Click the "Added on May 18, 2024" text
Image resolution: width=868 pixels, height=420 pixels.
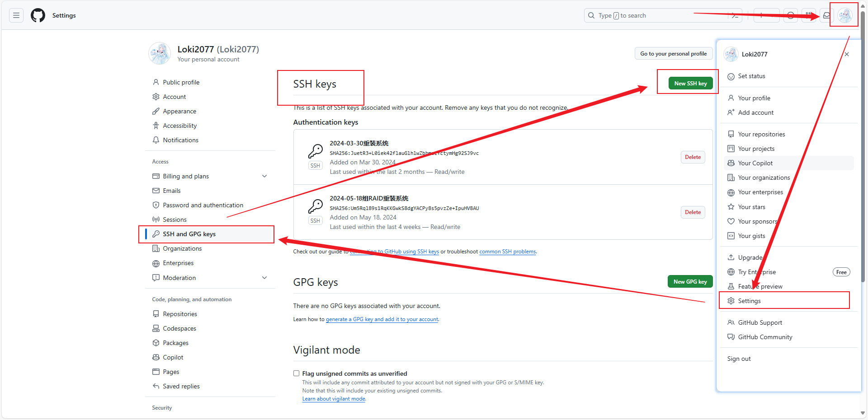(x=363, y=217)
